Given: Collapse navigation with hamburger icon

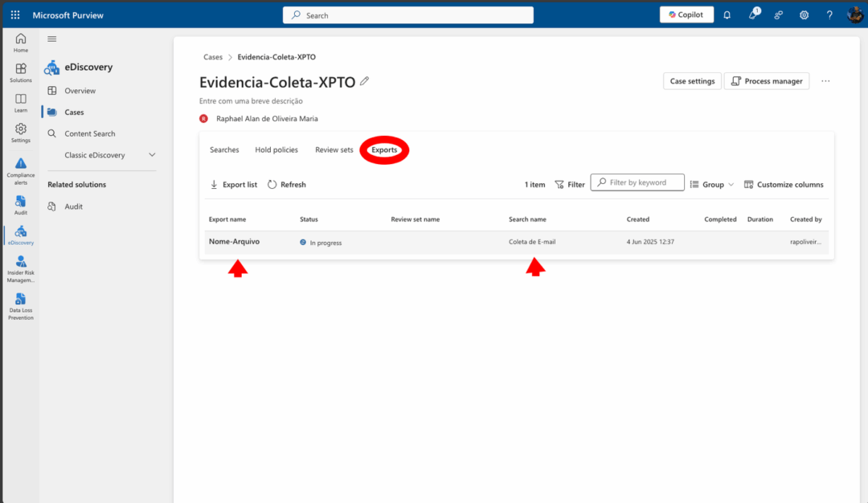Looking at the screenshot, I should pyautogui.click(x=52, y=39).
